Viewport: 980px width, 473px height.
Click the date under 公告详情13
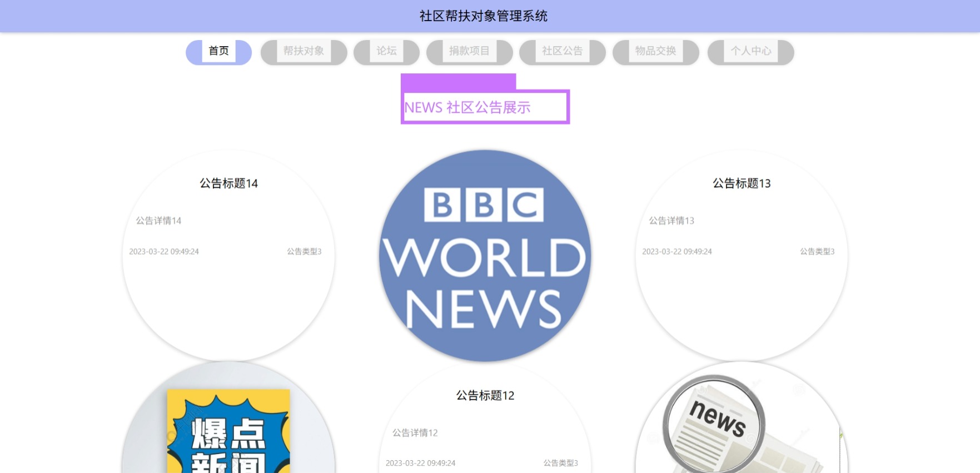[677, 252]
